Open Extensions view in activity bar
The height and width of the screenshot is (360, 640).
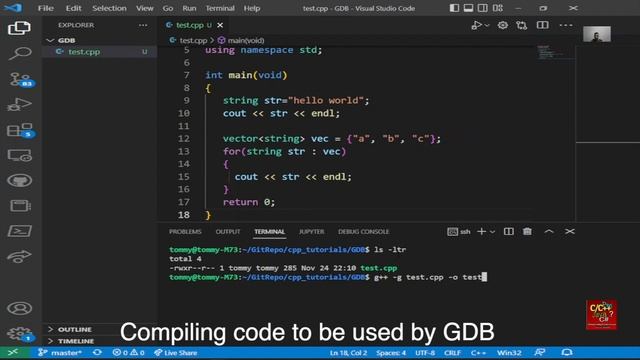coord(20,130)
